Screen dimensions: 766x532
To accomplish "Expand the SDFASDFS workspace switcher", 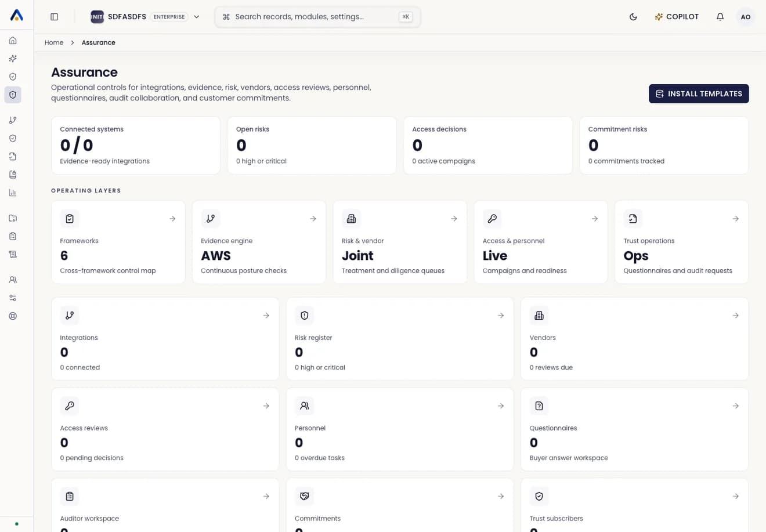I will 145,17.
